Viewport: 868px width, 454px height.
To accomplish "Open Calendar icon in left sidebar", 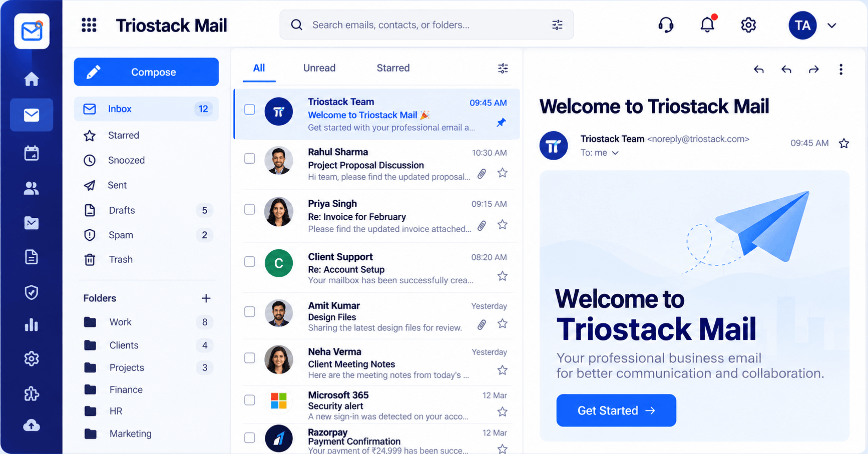I will pyautogui.click(x=32, y=153).
